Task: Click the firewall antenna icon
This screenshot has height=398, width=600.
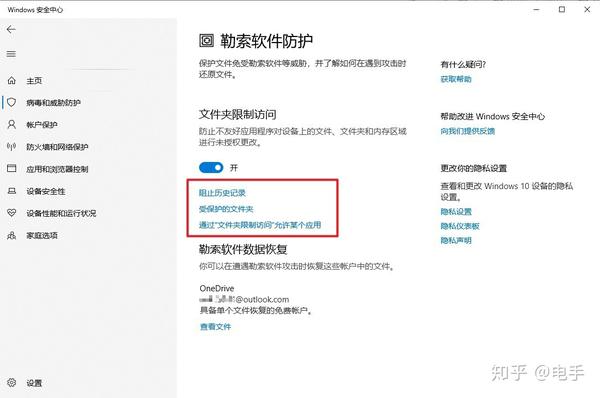Action: tap(12, 147)
